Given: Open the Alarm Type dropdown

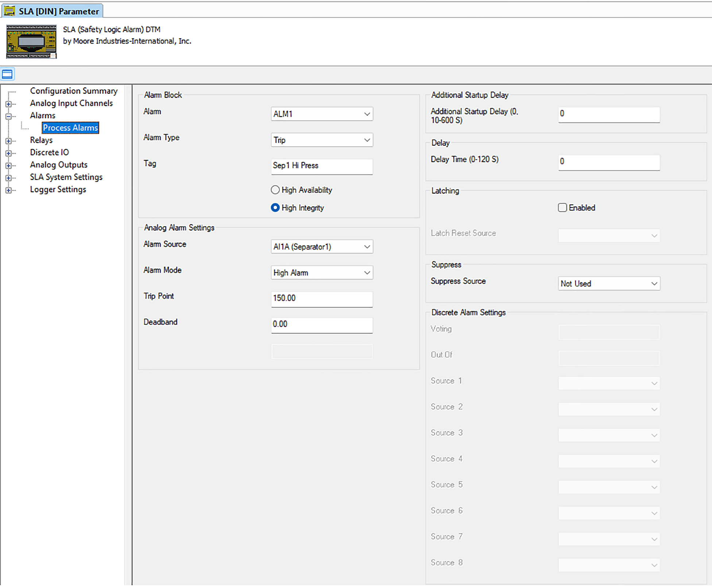Looking at the screenshot, I should click(321, 140).
